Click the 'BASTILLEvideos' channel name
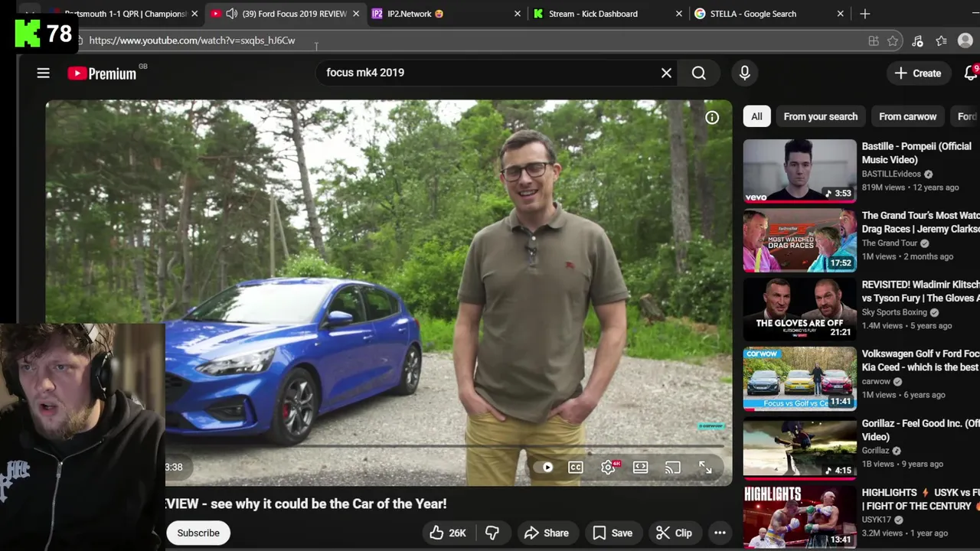The height and width of the screenshot is (551, 980). click(891, 174)
